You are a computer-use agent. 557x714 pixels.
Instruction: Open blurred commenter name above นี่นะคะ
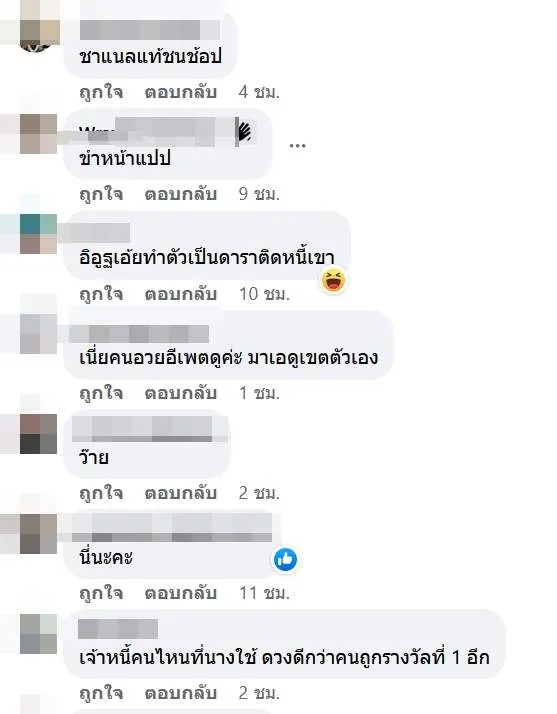click(x=172, y=528)
